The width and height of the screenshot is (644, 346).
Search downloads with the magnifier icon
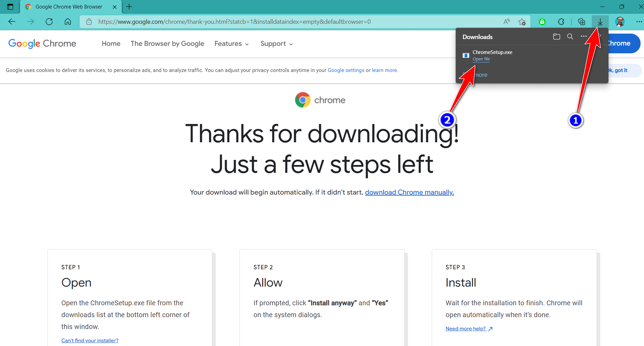click(570, 36)
